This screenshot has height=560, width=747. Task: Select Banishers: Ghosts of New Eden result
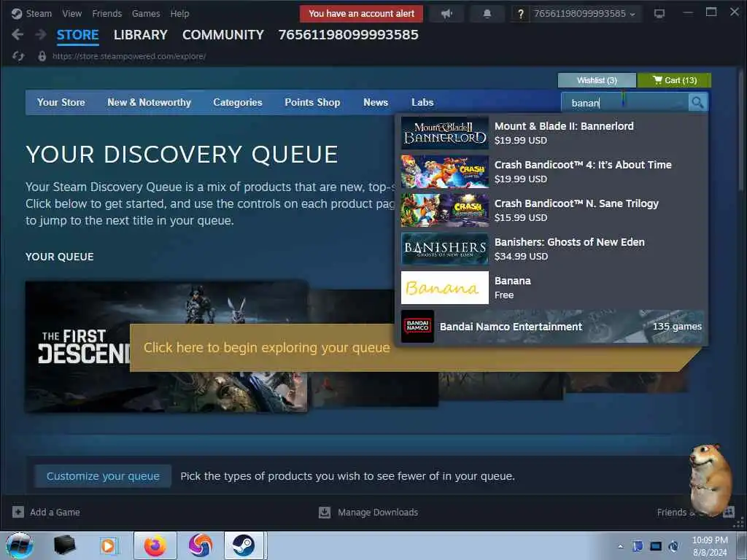click(551, 249)
